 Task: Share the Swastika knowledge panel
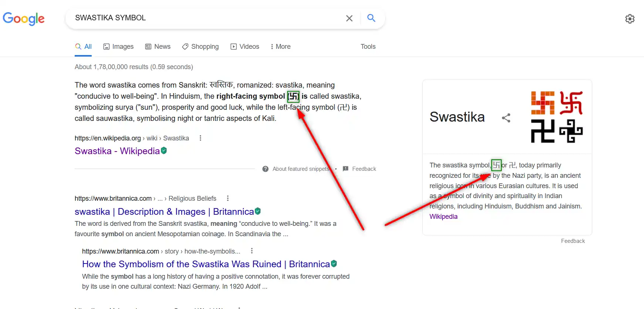pos(506,118)
